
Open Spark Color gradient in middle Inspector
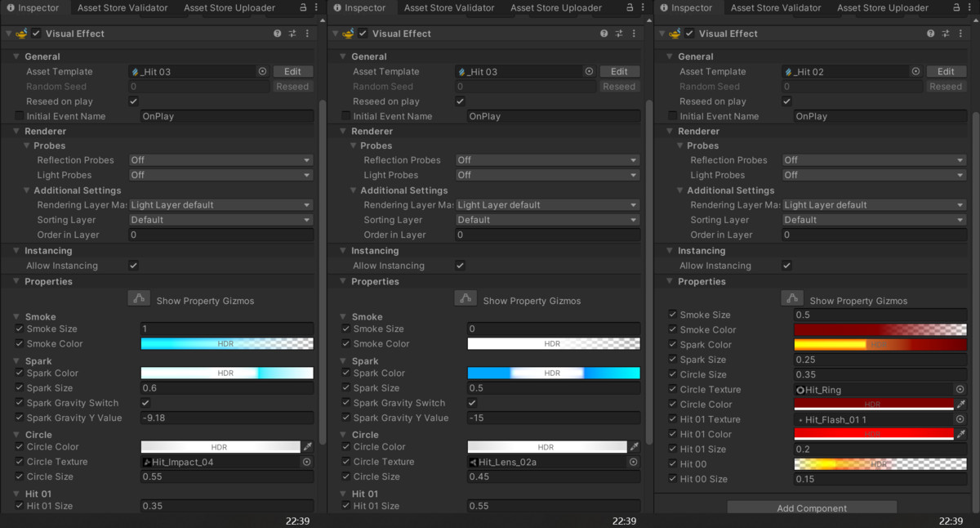click(554, 374)
